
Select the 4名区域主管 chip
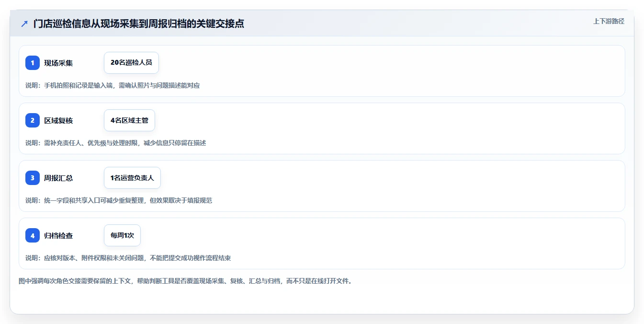coord(129,120)
